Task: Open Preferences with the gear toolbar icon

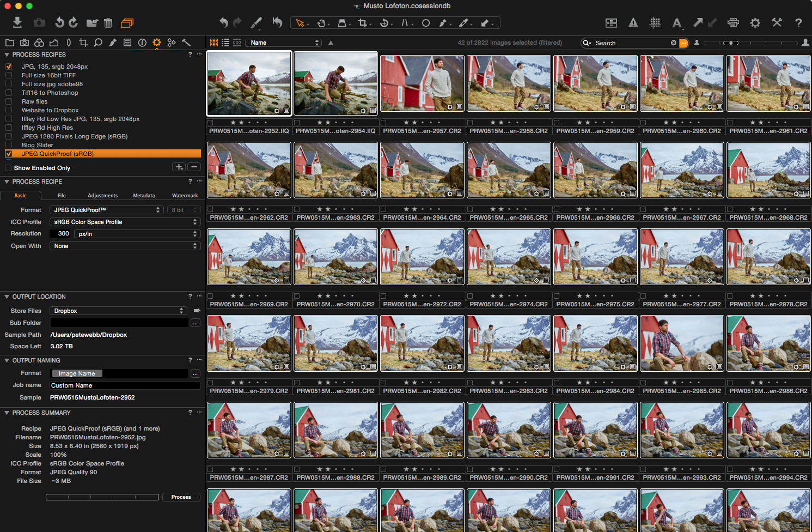Action: tap(755, 22)
